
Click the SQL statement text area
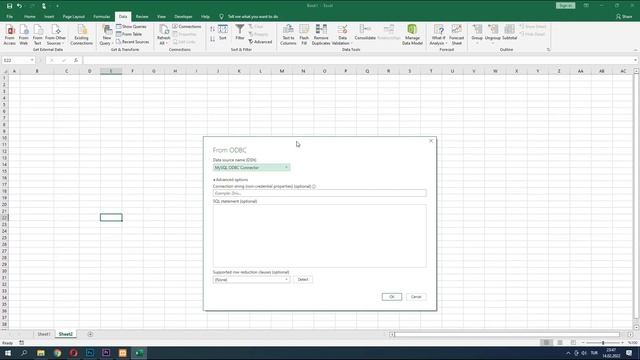tap(320, 236)
